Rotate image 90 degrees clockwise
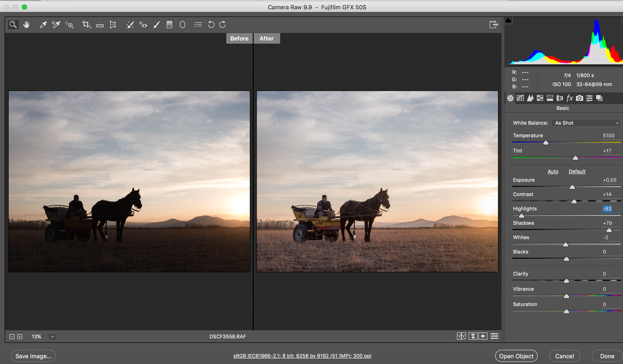 pyautogui.click(x=222, y=25)
